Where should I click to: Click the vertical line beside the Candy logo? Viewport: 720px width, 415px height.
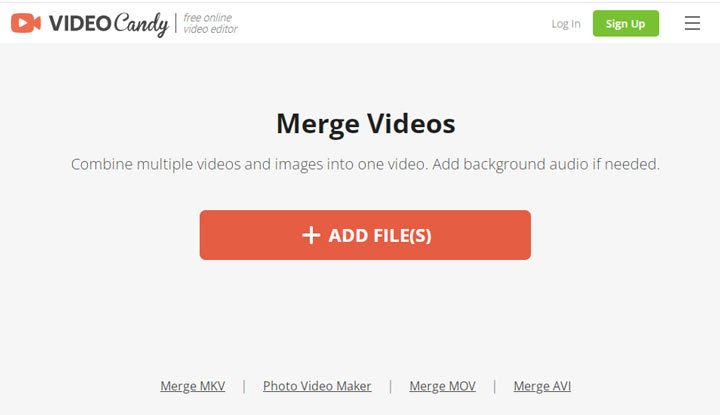(175, 23)
